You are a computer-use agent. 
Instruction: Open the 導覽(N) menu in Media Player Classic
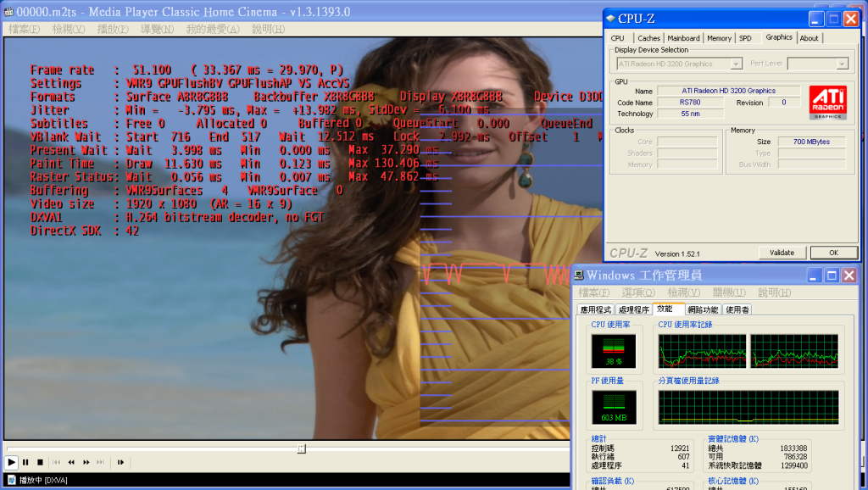pyautogui.click(x=157, y=29)
